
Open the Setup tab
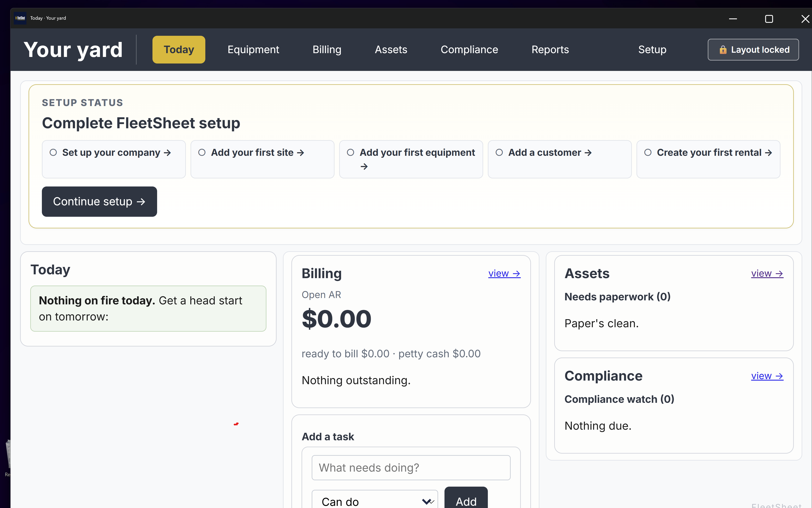[x=652, y=50]
